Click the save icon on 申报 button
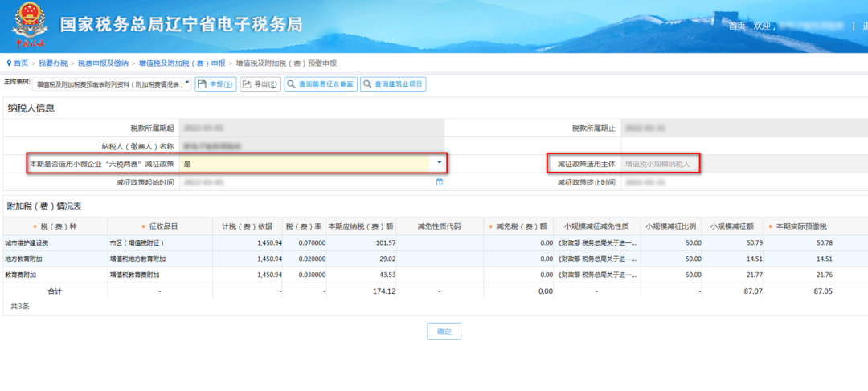 (x=202, y=84)
